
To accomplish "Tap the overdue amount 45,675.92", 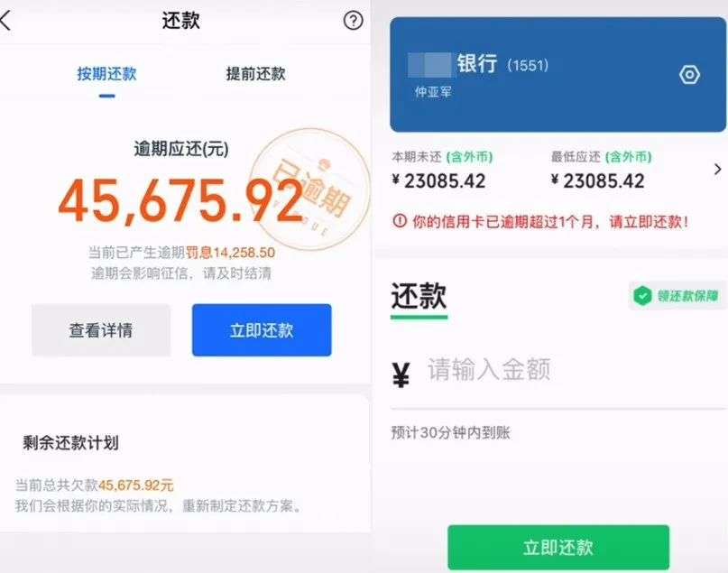I will pos(180,201).
